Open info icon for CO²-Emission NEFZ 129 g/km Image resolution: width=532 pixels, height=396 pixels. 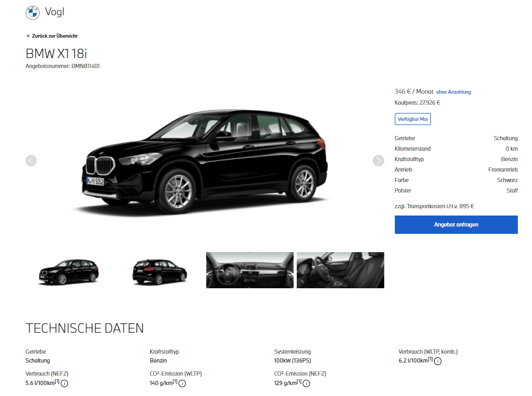pyautogui.click(x=306, y=383)
